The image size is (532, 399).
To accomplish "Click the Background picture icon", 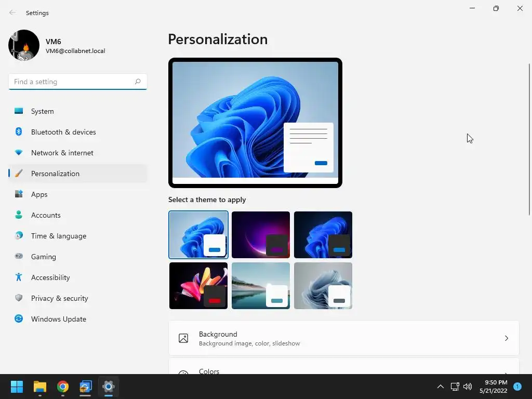I will (183, 338).
